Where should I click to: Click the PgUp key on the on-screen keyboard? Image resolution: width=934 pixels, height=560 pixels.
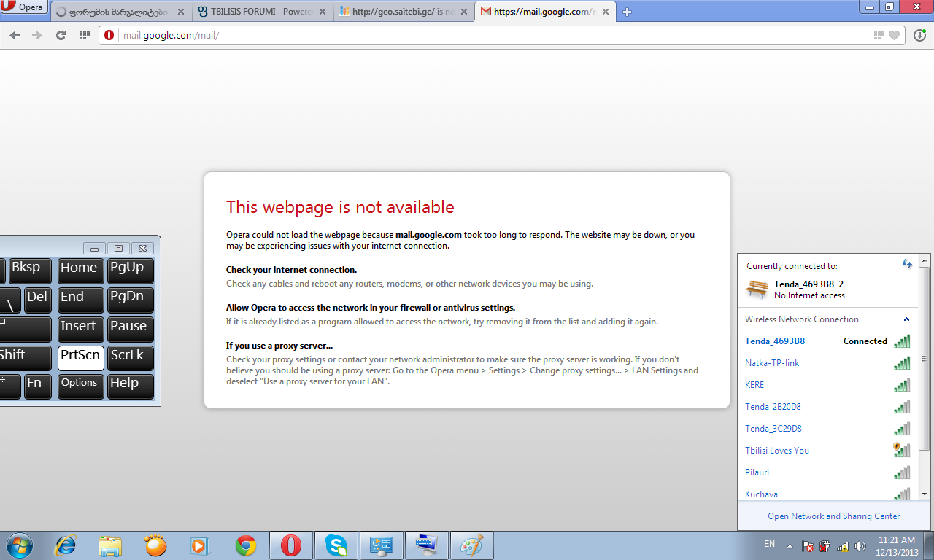[x=129, y=271]
